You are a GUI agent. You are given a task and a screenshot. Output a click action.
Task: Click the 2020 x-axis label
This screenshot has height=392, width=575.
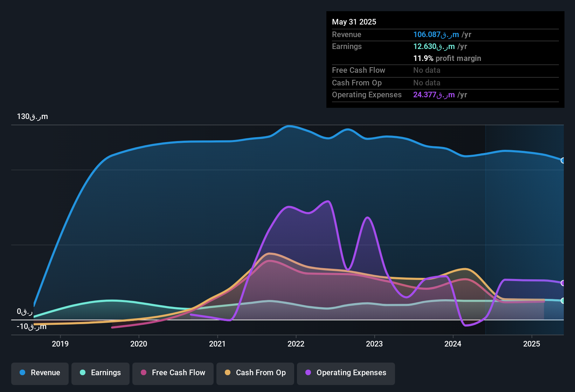139,344
